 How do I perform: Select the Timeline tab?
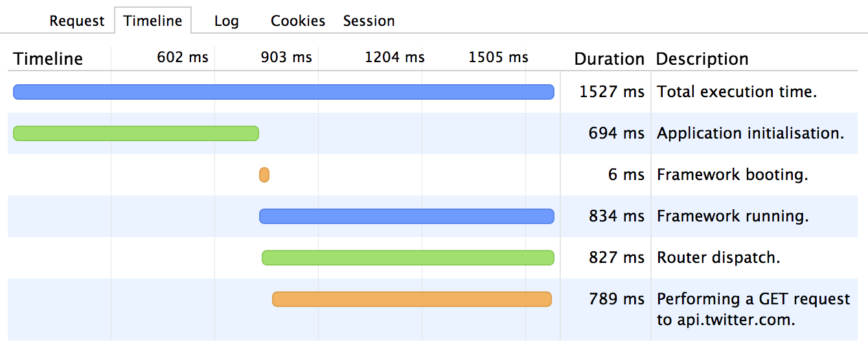[x=153, y=21]
